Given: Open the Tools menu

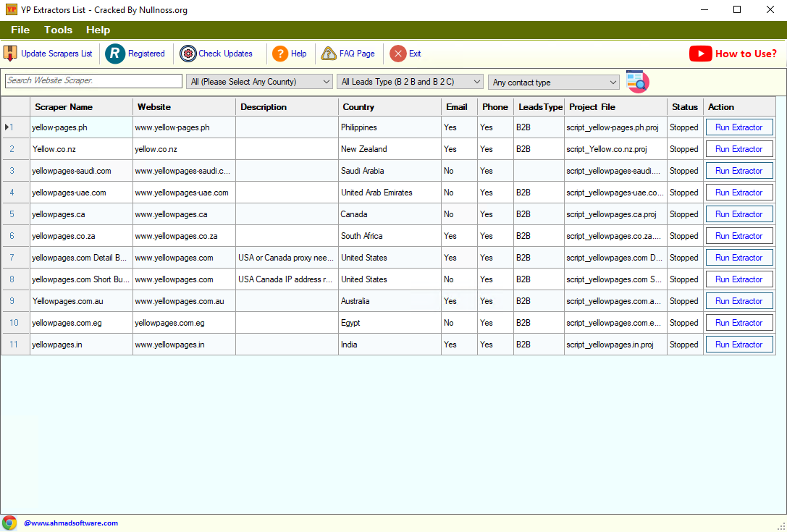Looking at the screenshot, I should tap(58, 30).
